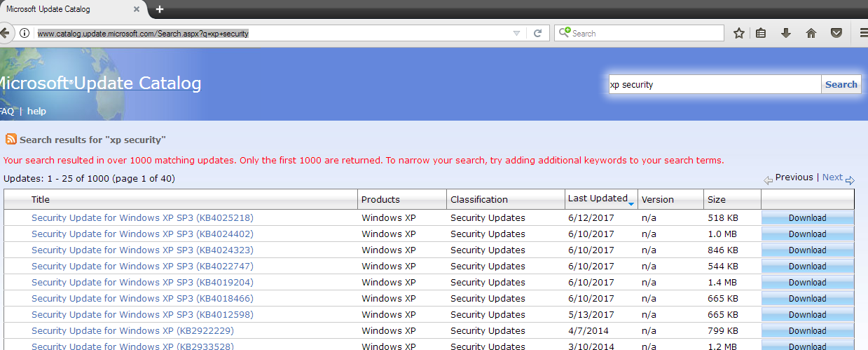Open Security Update for Windows XP SP3 (KB4012598)
This screenshot has width=868, height=350.
pos(142,314)
